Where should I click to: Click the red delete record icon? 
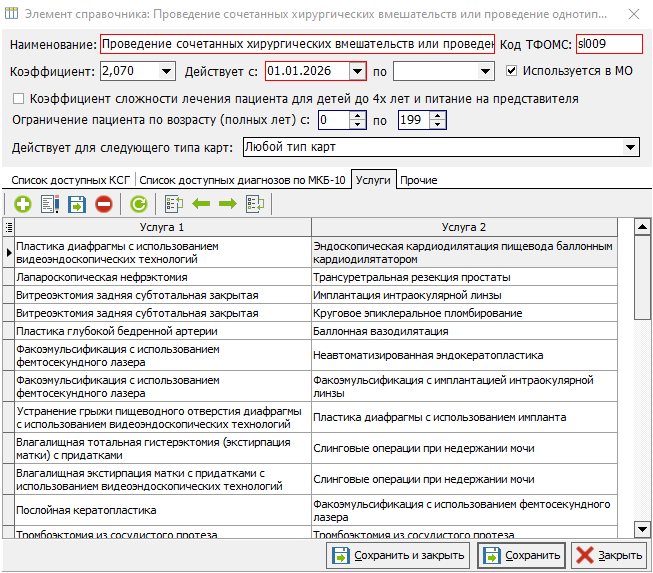coord(104,204)
